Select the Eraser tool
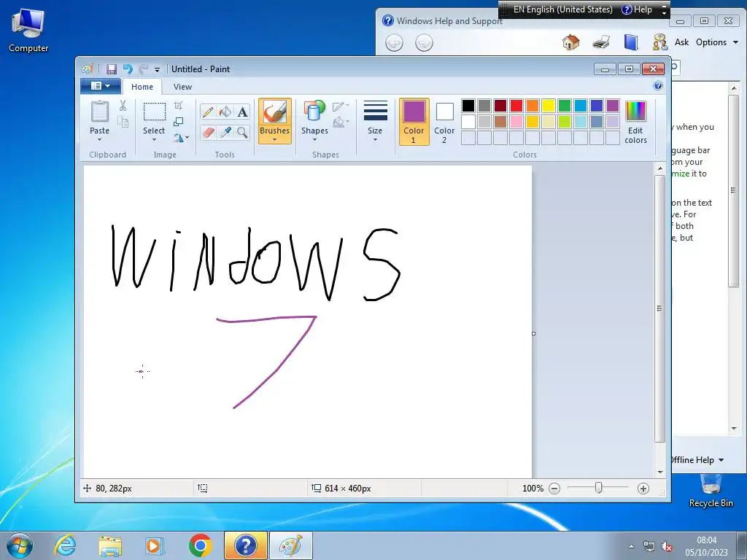 coord(208,132)
